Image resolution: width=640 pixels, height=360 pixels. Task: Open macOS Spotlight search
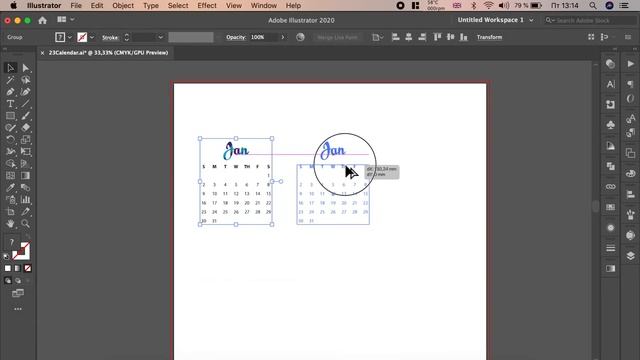point(593,6)
